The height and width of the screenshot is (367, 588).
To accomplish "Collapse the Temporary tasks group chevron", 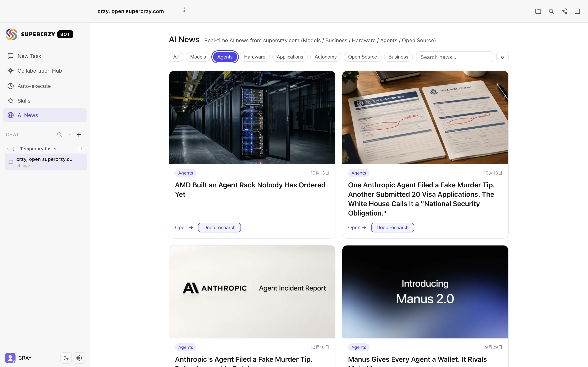I will (x=8, y=149).
